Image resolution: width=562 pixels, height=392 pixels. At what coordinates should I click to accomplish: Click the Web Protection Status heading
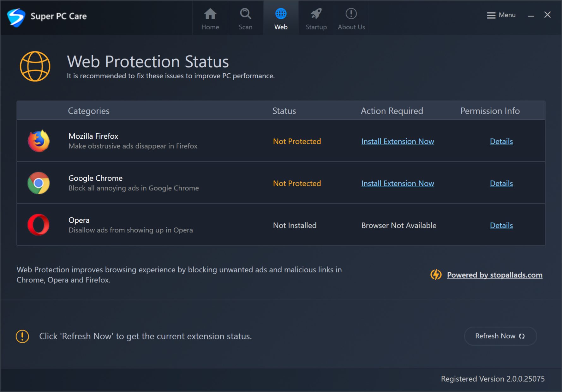tap(148, 62)
